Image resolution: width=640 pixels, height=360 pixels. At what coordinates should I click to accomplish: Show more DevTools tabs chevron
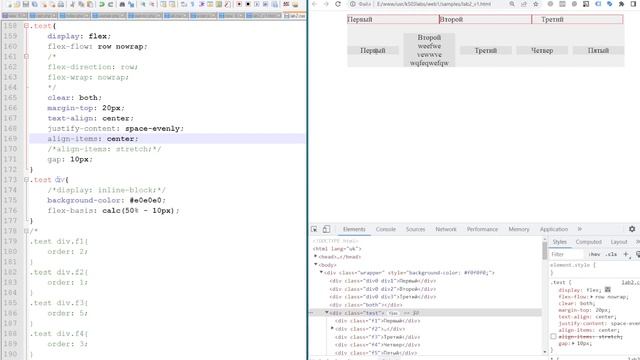(580, 229)
